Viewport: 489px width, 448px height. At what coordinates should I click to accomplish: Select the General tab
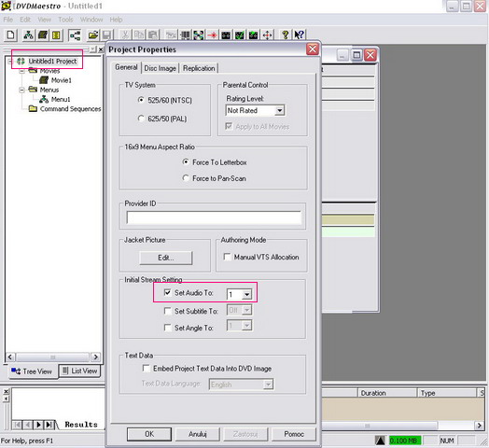[x=126, y=67]
